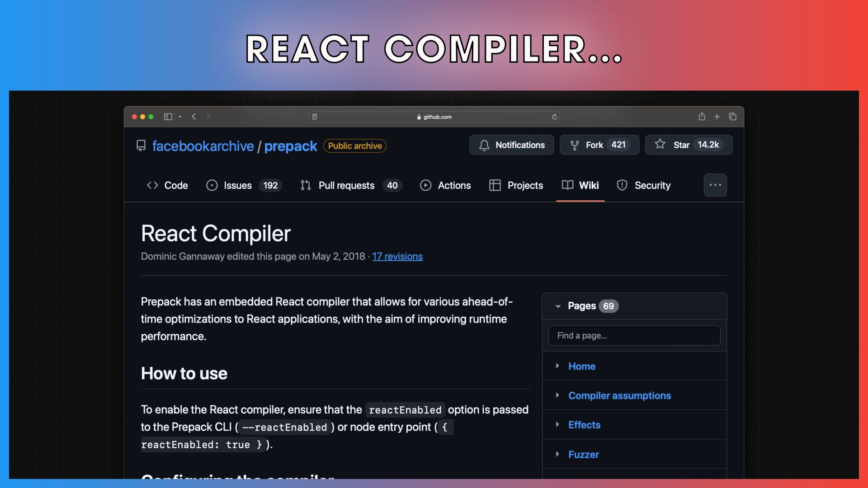Expand the Home page entry

[x=557, y=366]
